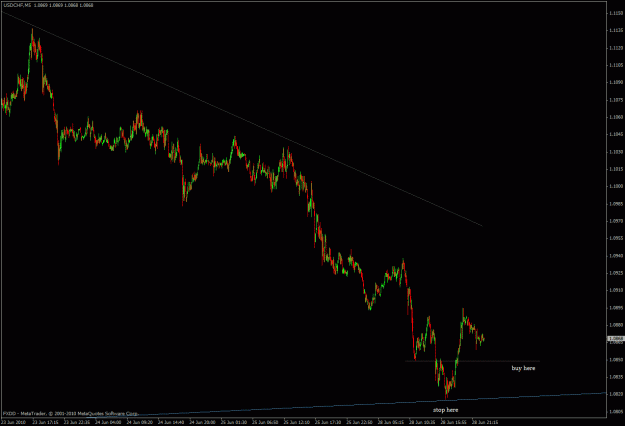Click the 1.0895 price axis label
This screenshot has height=426, width=625.
616,308
